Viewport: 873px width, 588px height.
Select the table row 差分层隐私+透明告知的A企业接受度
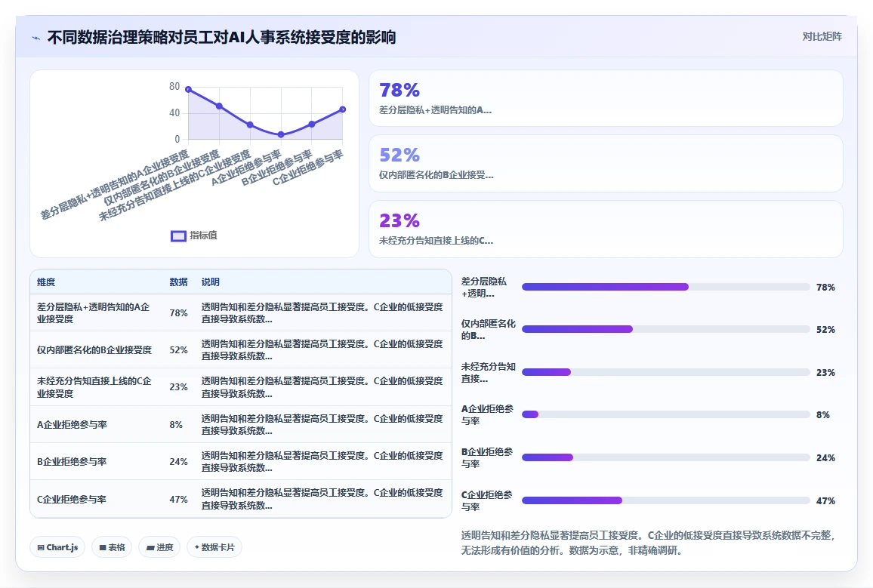tap(240, 312)
